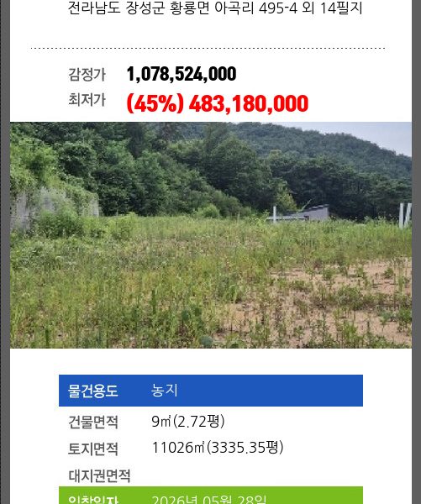
Task: Click the gray building in the photo
Action: (304, 214)
